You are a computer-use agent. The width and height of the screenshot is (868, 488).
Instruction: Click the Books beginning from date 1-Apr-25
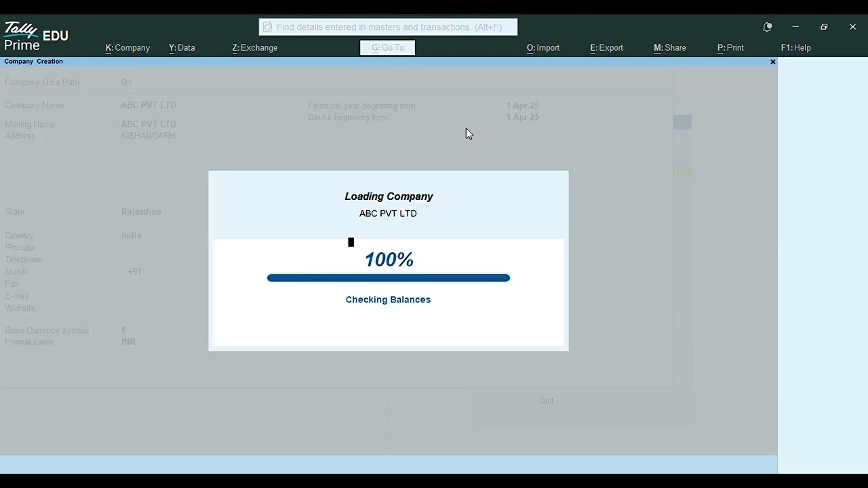[523, 117]
